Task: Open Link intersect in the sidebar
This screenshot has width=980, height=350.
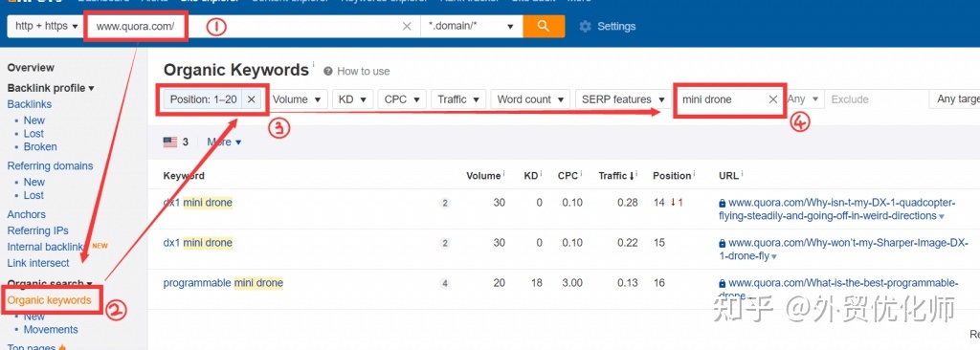Action: [38, 263]
